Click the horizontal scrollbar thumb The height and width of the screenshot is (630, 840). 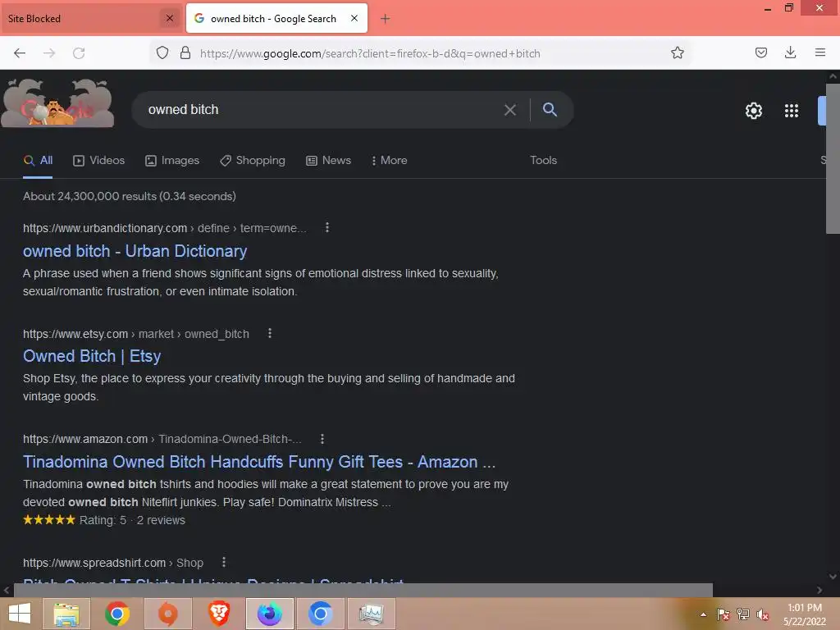(x=363, y=590)
